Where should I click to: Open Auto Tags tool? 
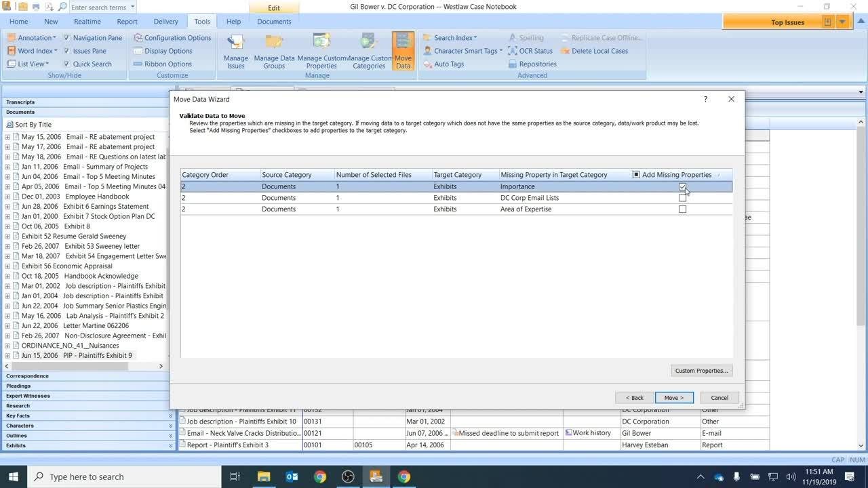pos(443,64)
